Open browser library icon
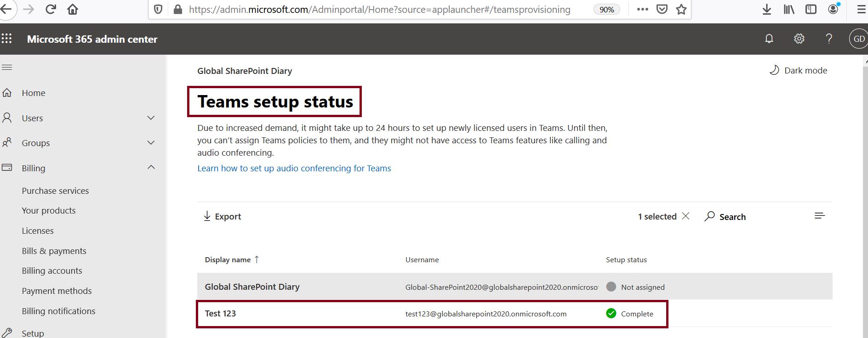 coord(789,9)
